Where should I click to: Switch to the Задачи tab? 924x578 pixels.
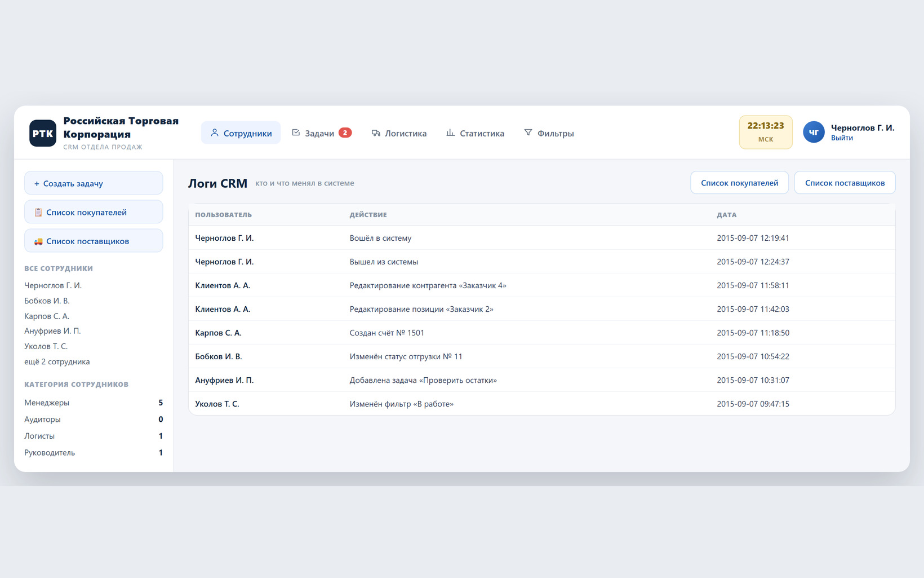tap(321, 133)
